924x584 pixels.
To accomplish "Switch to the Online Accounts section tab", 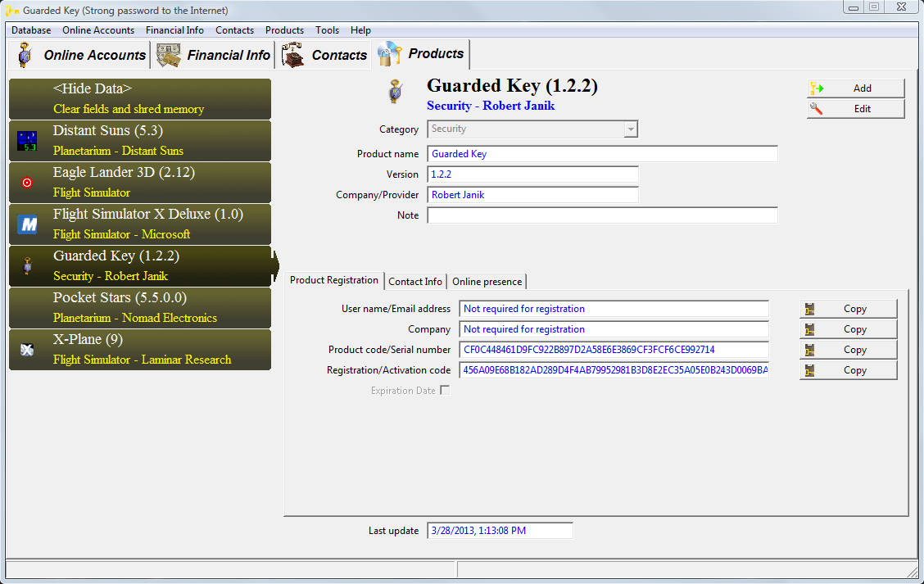I will pyautogui.click(x=81, y=55).
